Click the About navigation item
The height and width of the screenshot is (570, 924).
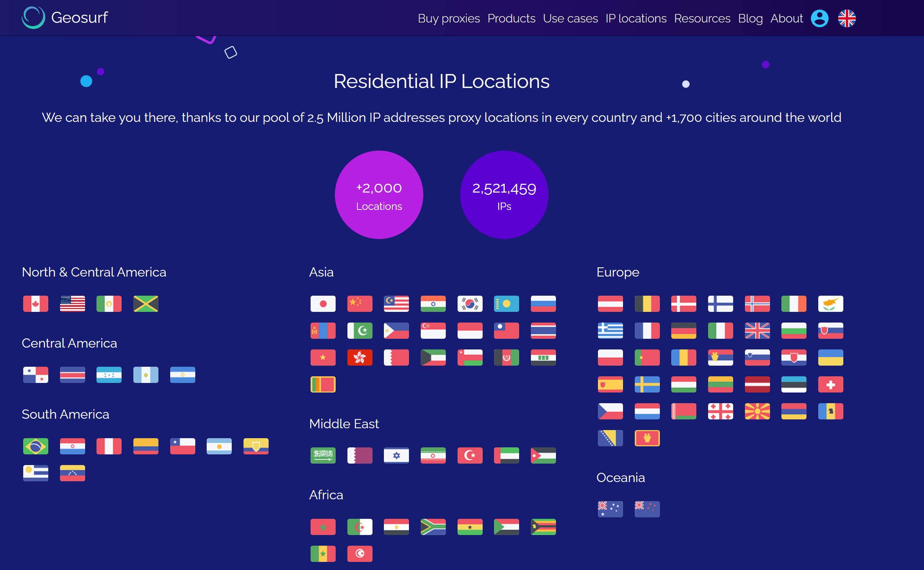pyautogui.click(x=786, y=18)
